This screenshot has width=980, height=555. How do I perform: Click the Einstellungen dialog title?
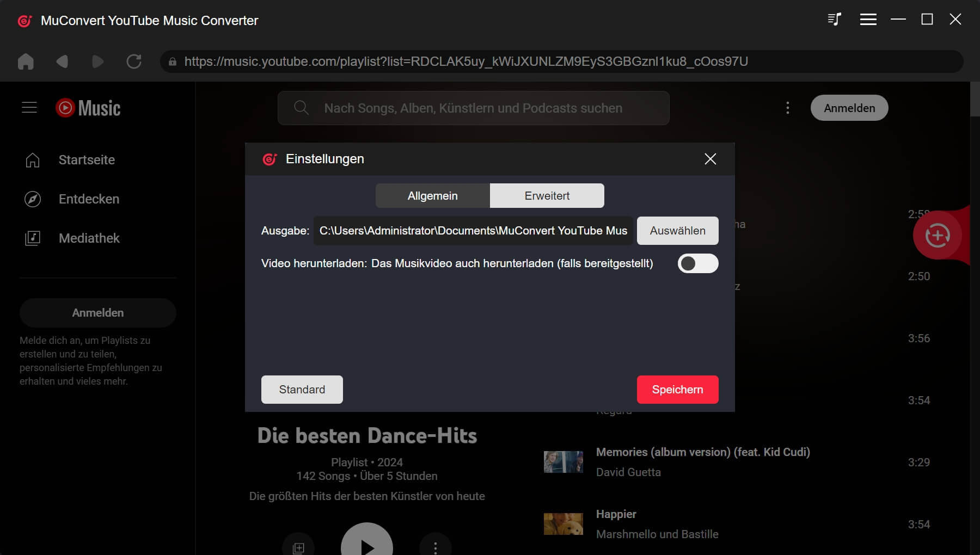[325, 159]
